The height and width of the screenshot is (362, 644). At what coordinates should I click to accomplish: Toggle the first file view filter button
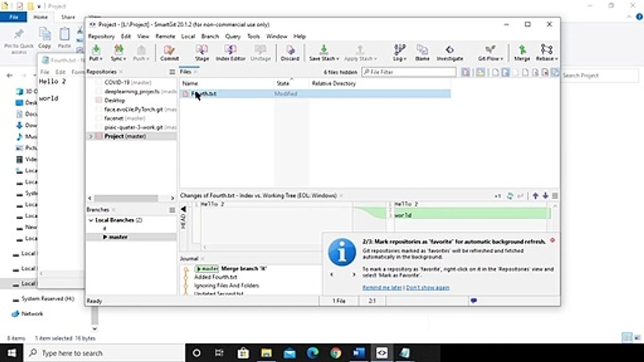[x=465, y=72]
